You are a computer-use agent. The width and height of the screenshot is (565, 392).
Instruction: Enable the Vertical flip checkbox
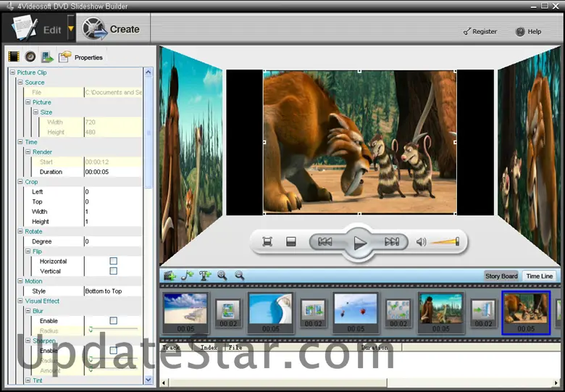[113, 271]
